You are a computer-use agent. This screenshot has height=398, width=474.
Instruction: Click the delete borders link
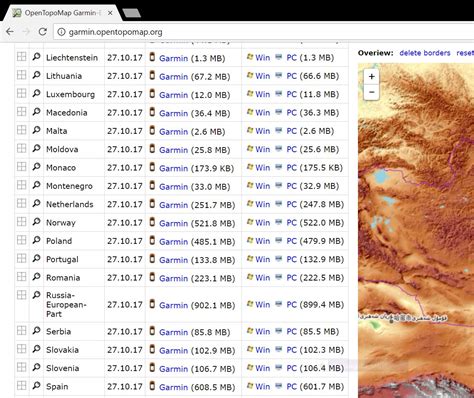coord(425,53)
